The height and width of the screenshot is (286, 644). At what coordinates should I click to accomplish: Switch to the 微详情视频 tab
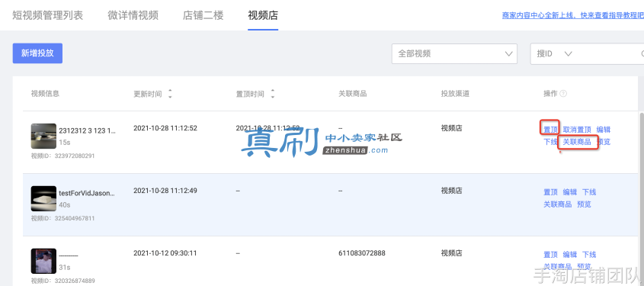[133, 15]
